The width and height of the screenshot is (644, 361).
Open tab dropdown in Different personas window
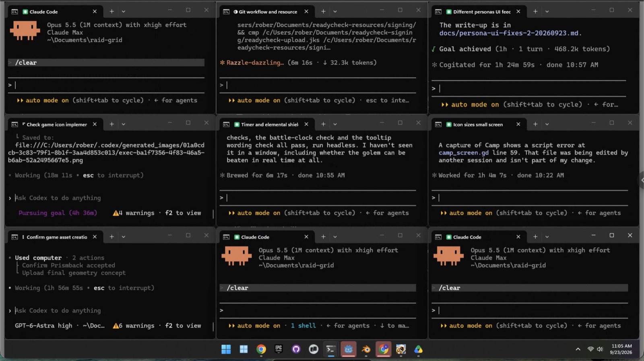[547, 12]
